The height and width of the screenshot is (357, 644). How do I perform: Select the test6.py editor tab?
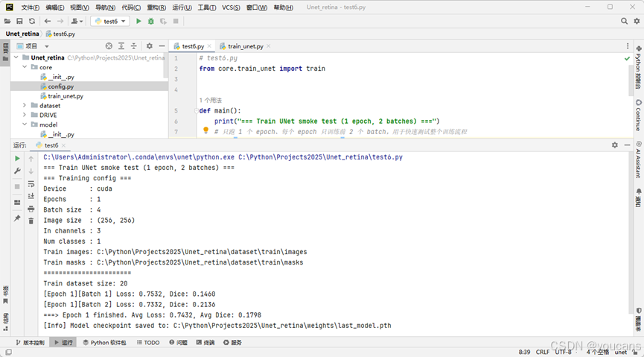point(193,46)
